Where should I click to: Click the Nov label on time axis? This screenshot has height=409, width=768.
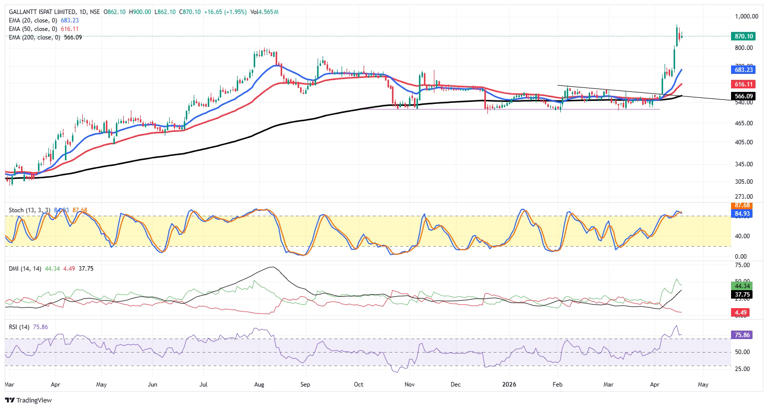pyautogui.click(x=409, y=385)
